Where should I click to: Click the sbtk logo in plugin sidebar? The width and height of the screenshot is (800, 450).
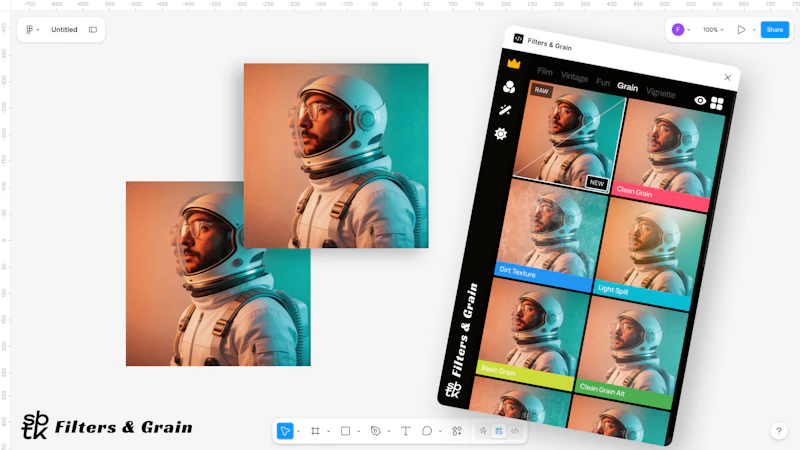pyautogui.click(x=453, y=389)
